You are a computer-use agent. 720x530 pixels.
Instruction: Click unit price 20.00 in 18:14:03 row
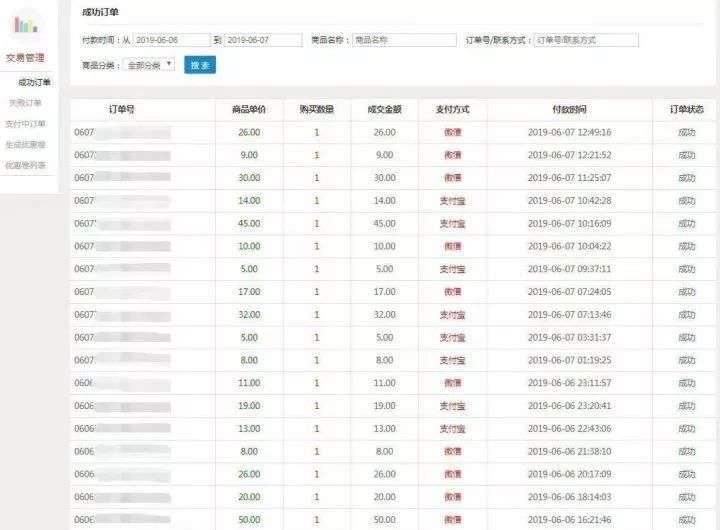pos(249,497)
